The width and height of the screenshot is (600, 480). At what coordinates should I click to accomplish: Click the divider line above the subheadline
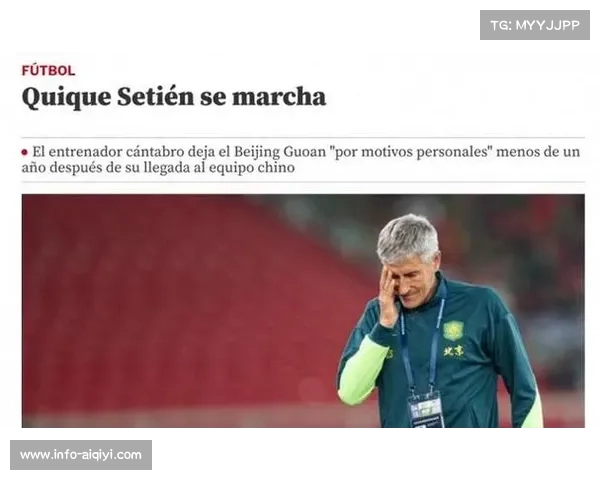click(303, 137)
